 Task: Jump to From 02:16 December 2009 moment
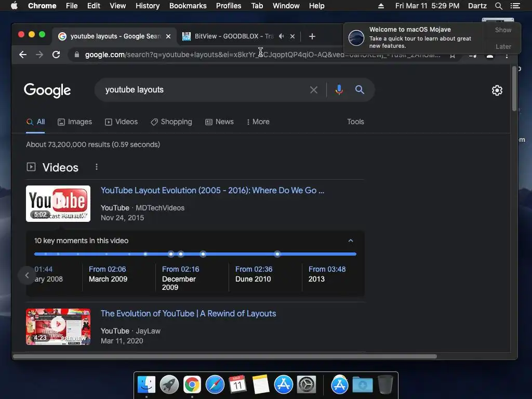(x=180, y=278)
